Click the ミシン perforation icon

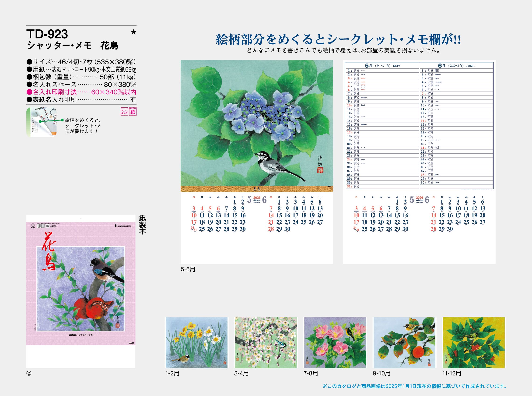click(124, 112)
